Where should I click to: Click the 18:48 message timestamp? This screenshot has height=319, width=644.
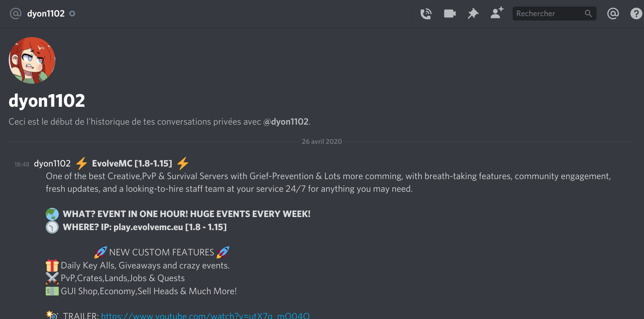tap(22, 164)
